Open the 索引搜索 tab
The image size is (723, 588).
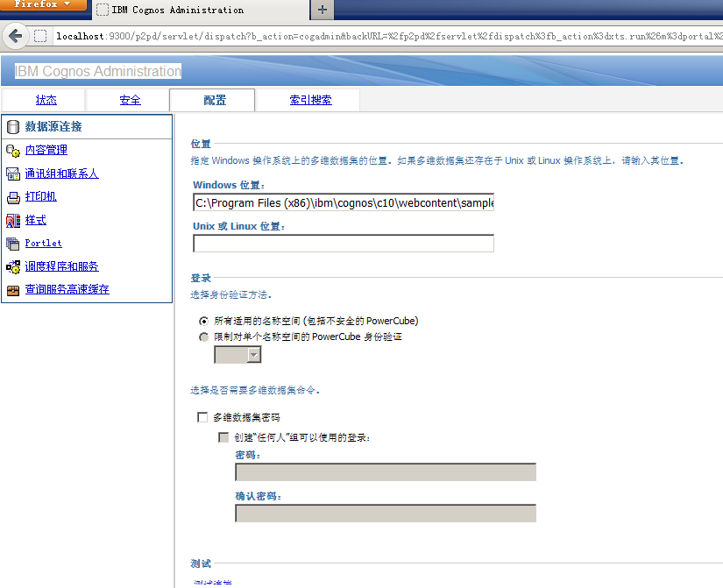pos(310,100)
